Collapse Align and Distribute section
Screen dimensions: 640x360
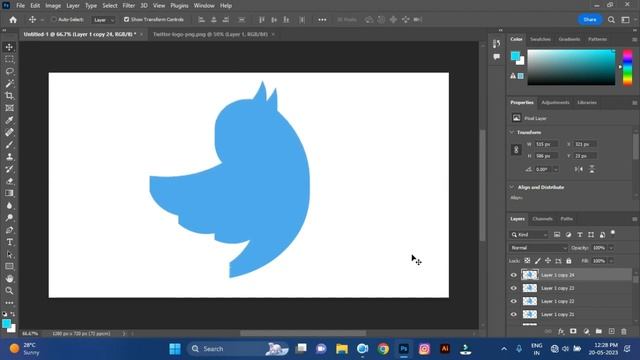pos(512,187)
